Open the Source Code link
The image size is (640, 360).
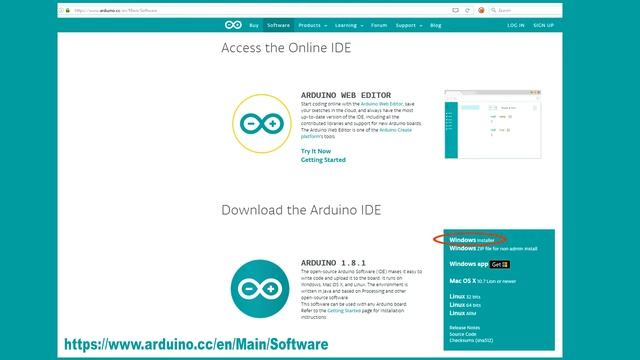pyautogui.click(x=463, y=334)
